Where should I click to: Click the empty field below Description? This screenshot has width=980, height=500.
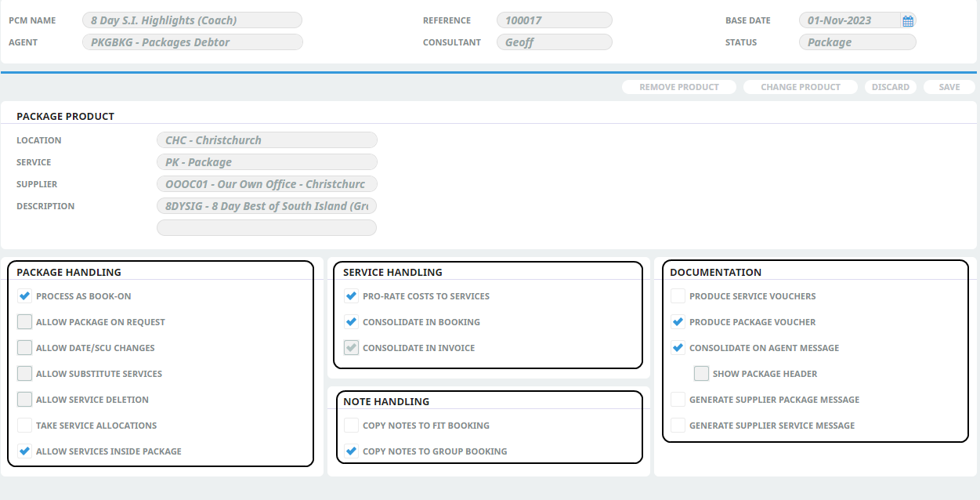[x=266, y=228]
